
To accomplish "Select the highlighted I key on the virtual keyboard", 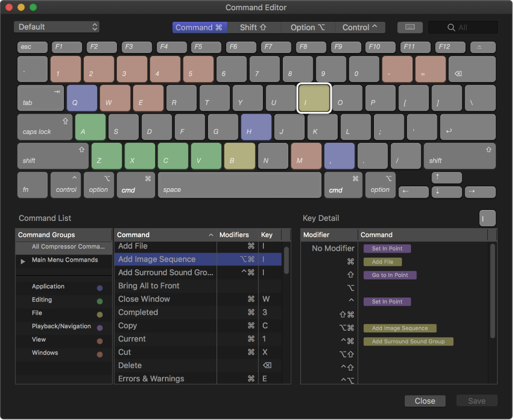I will click(314, 98).
